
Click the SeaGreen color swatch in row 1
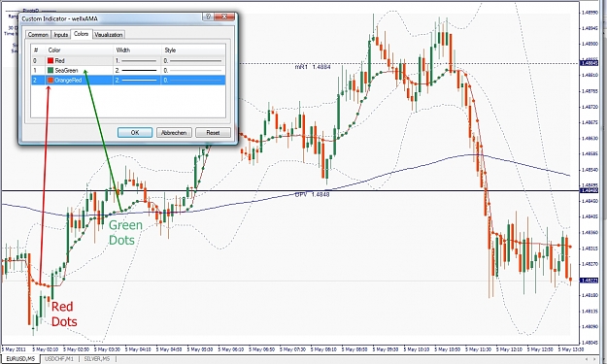click(x=51, y=71)
